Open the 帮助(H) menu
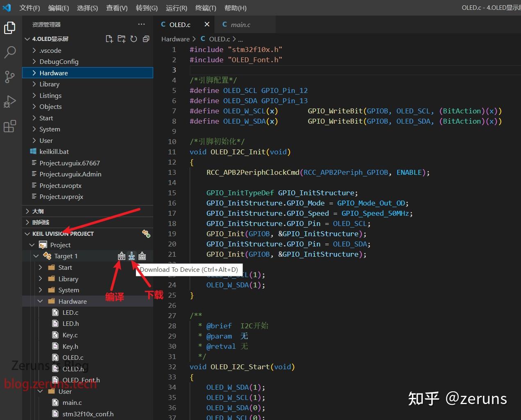The width and height of the screenshot is (521, 420). tap(236, 8)
